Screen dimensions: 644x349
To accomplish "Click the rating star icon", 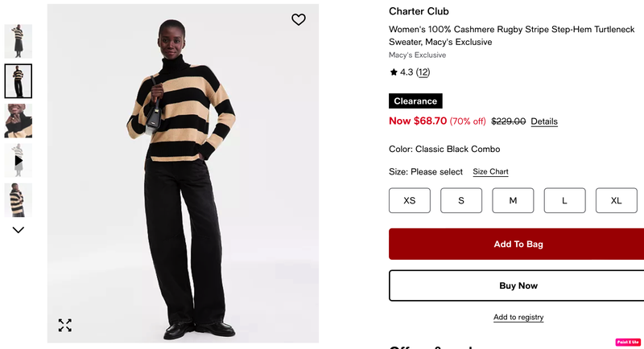I will click(x=394, y=72).
